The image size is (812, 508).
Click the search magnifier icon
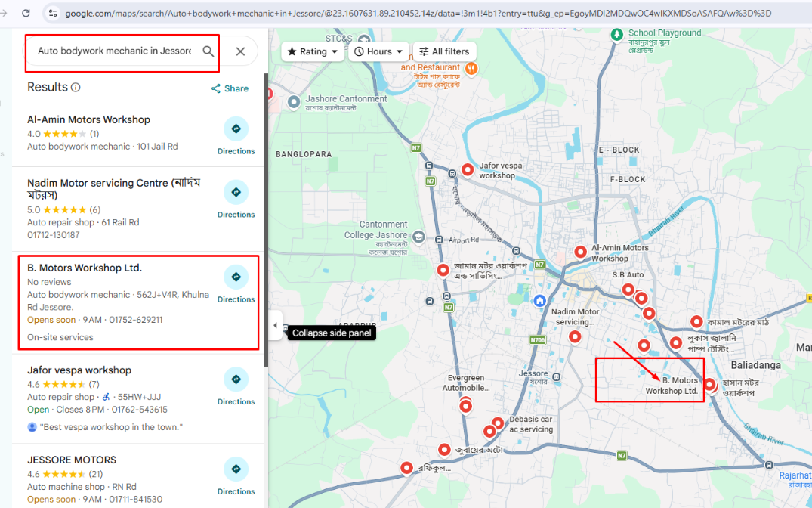click(x=208, y=51)
